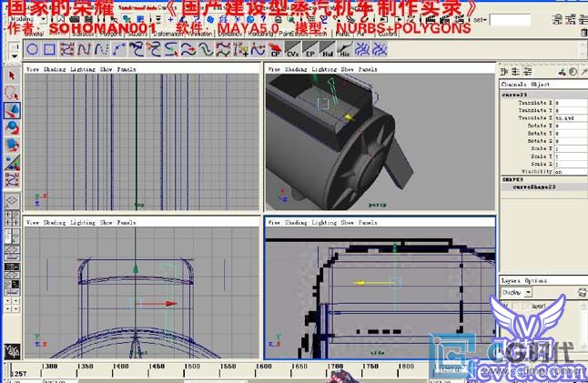Click the CVs shelf button
The image size is (588, 383).
[292, 49]
